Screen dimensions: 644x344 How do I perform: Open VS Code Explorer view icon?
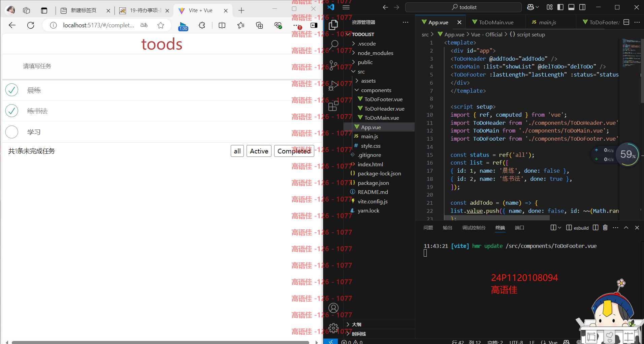pos(333,25)
